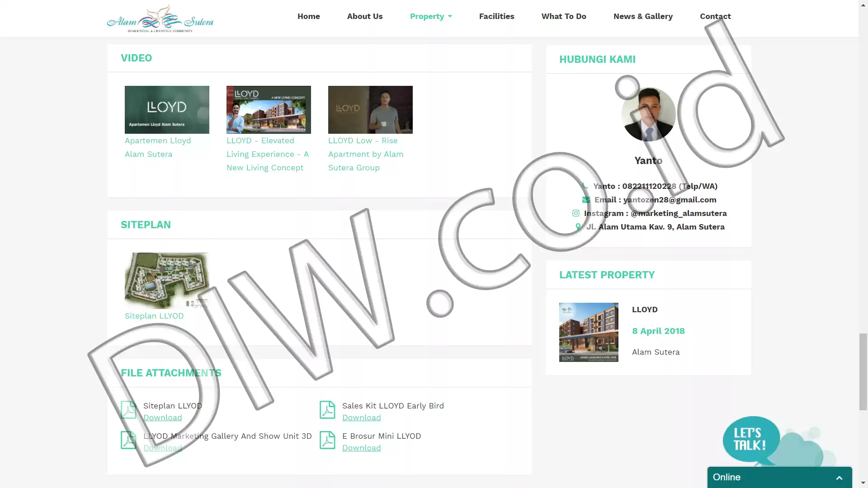
Task: Click PDF icon beside E Brosur Mini LLYOD
Action: [327, 440]
